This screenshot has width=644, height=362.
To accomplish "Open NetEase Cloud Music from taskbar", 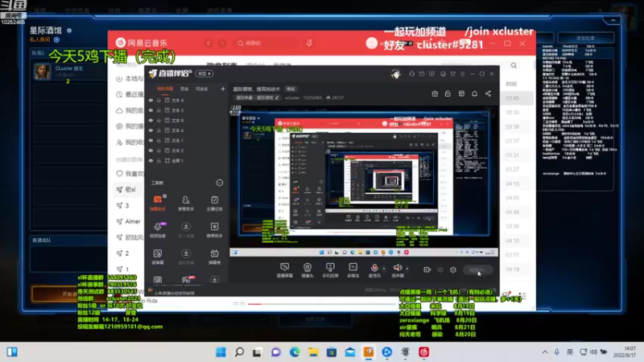I will coord(424,352).
